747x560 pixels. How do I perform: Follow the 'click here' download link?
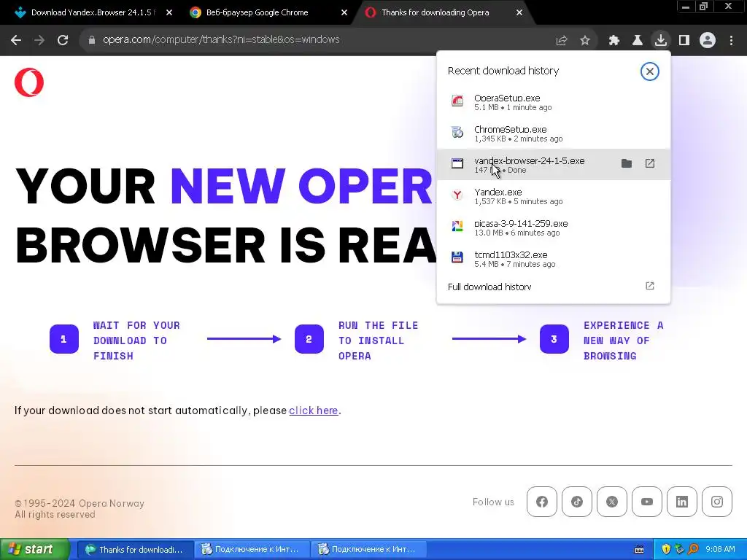[314, 411]
